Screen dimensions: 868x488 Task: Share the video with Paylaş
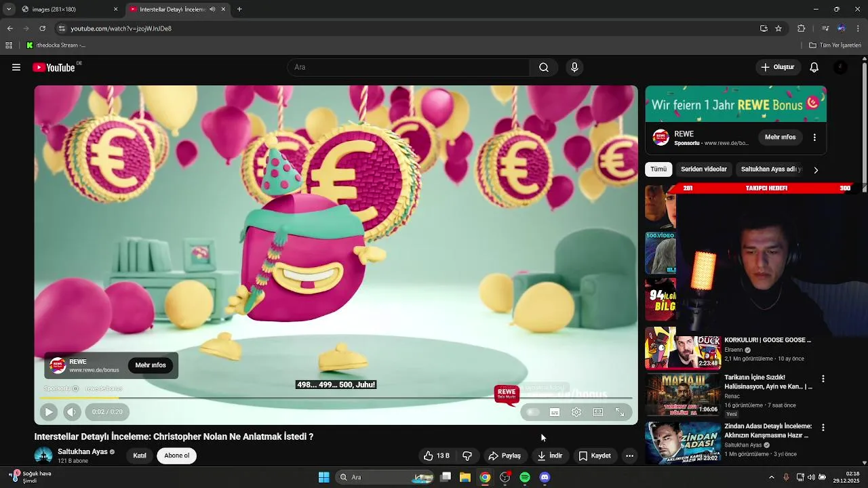[505, 455]
